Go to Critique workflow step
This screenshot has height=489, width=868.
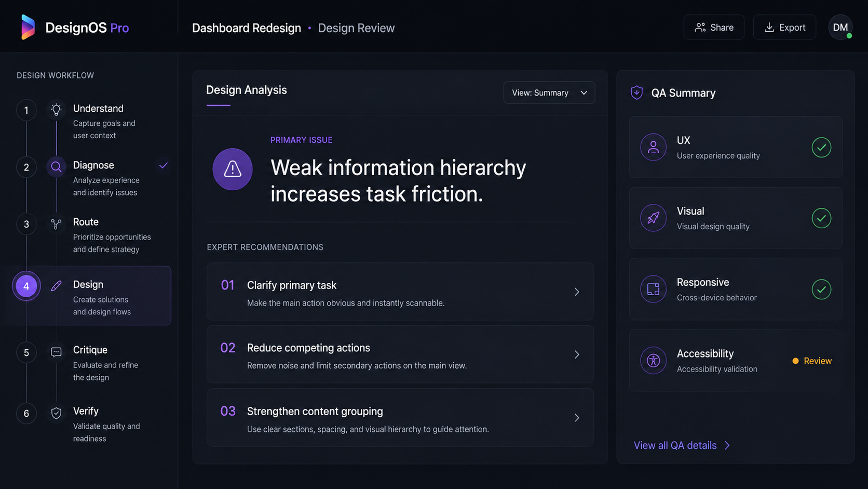pyautogui.click(x=90, y=350)
